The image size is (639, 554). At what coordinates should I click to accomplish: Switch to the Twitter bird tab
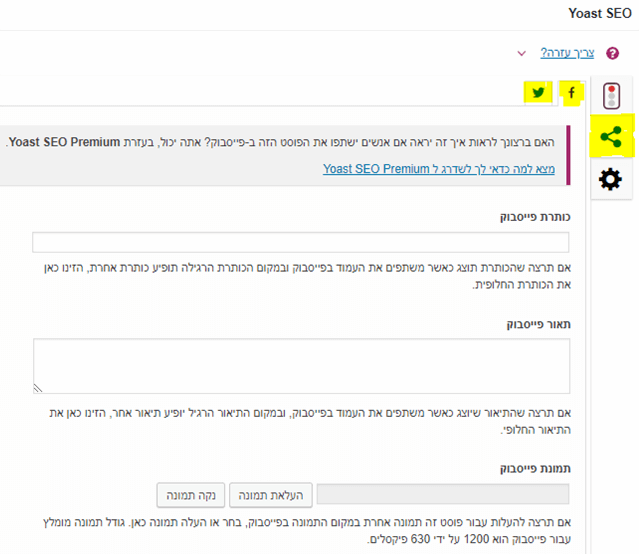pos(538,92)
